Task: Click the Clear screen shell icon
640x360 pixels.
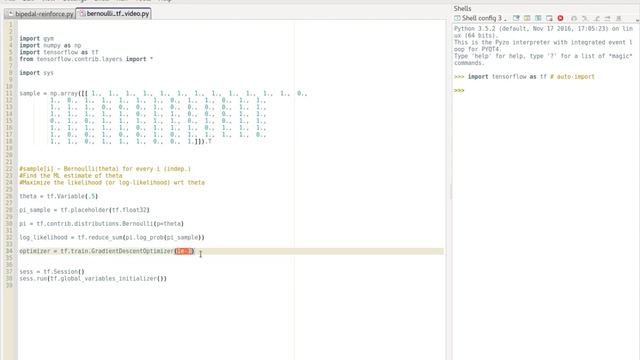Action: [516, 18]
